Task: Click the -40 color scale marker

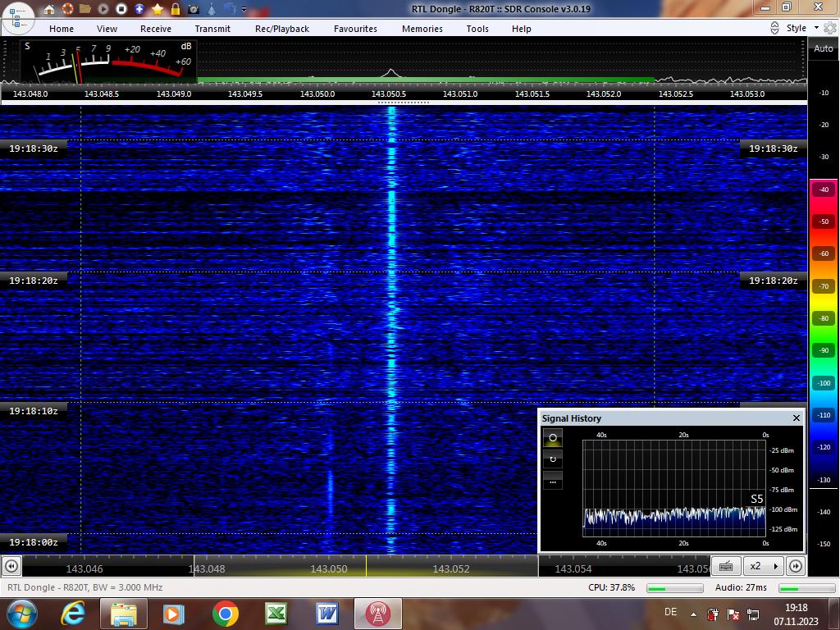Action: (x=824, y=189)
